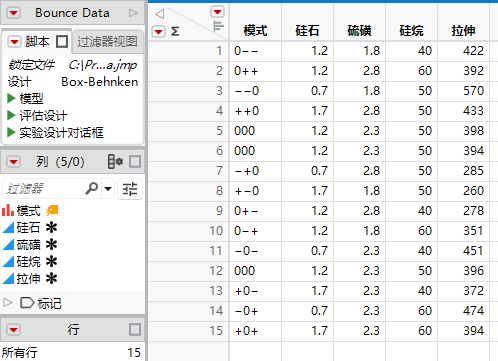Click the asterisk next to 硅石
The image size is (498, 361).
coord(52,228)
